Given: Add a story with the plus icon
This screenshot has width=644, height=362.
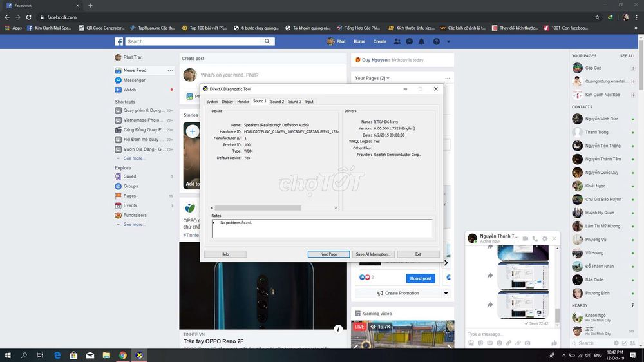Looking at the screenshot, I should point(192,131).
